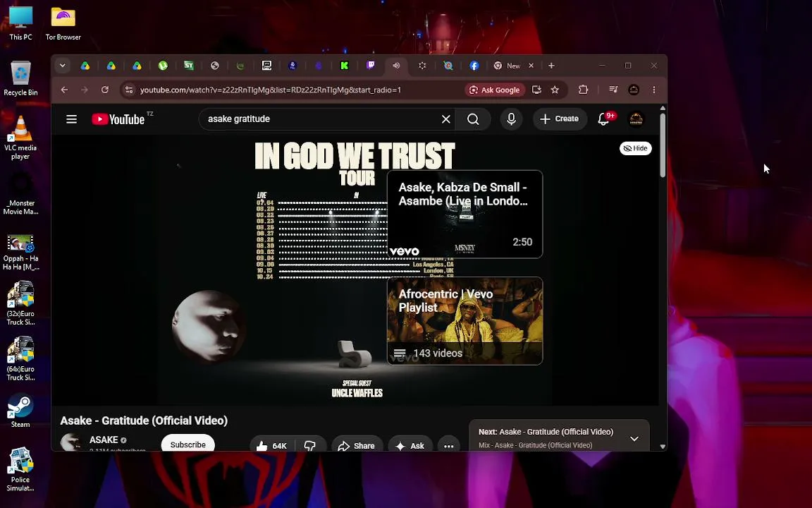View site information icon in address bar
The image size is (812, 508).
(129, 90)
